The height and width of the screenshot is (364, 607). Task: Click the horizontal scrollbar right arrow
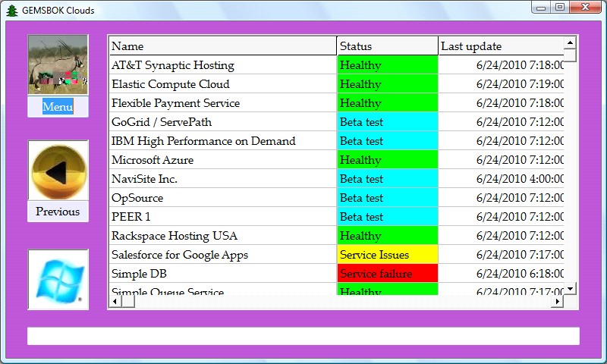coord(558,302)
